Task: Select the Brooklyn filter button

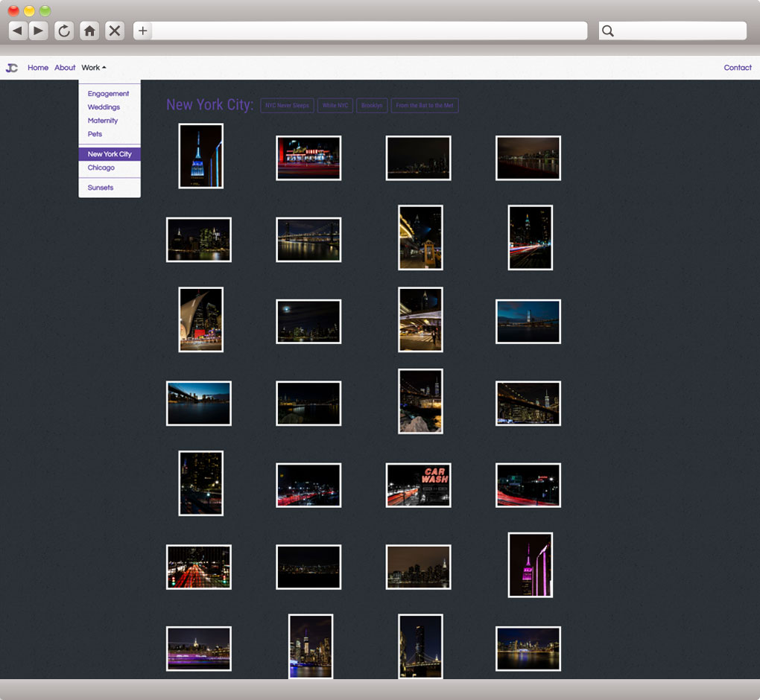Action: 372,106
